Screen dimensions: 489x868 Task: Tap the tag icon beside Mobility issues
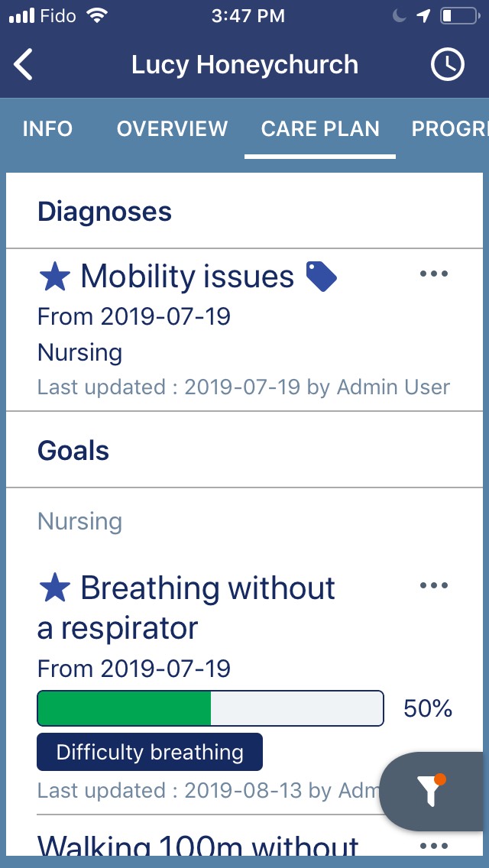point(321,276)
